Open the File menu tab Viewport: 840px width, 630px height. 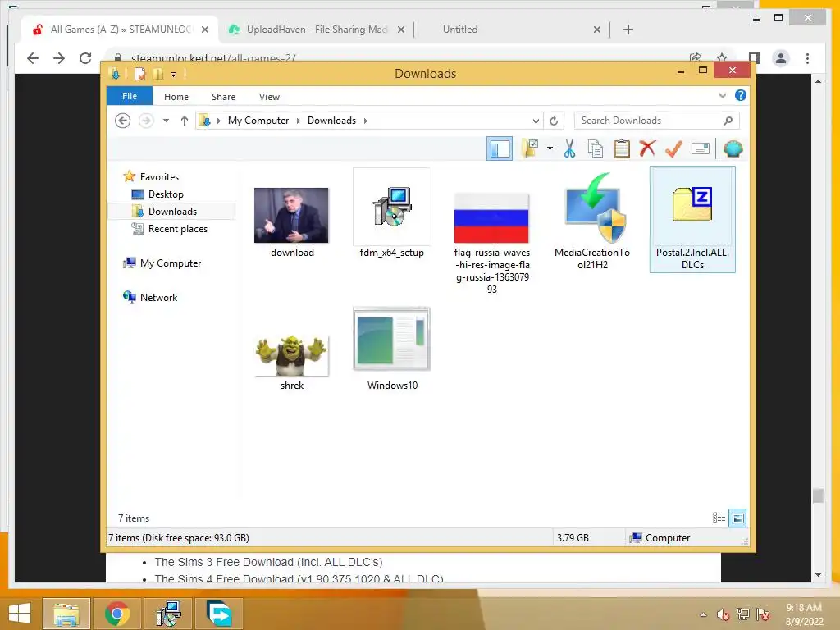(130, 97)
